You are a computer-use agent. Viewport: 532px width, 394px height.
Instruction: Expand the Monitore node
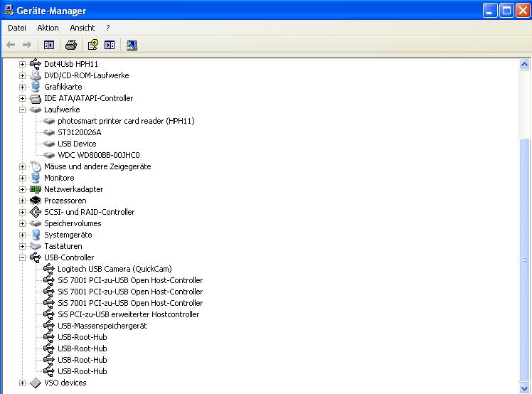[22, 178]
